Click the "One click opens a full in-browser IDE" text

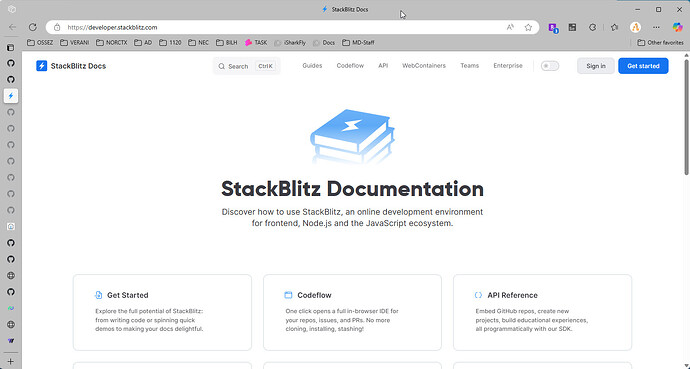click(x=342, y=320)
